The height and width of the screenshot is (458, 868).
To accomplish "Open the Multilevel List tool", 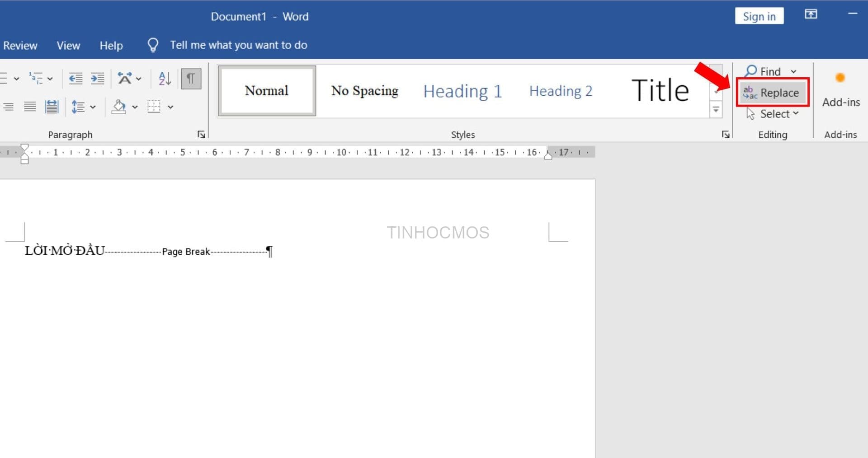I will (x=36, y=78).
